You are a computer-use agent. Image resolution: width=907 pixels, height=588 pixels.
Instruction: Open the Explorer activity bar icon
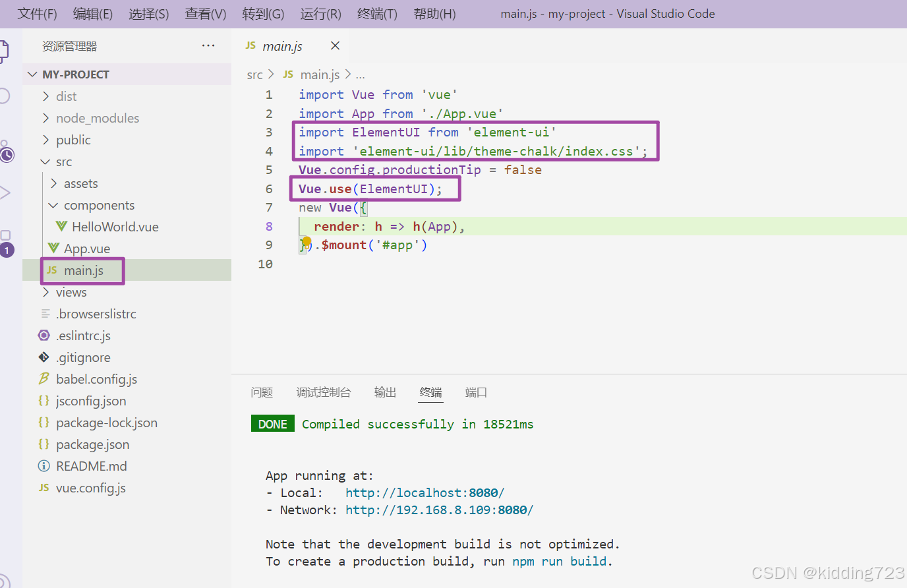coord(3,51)
